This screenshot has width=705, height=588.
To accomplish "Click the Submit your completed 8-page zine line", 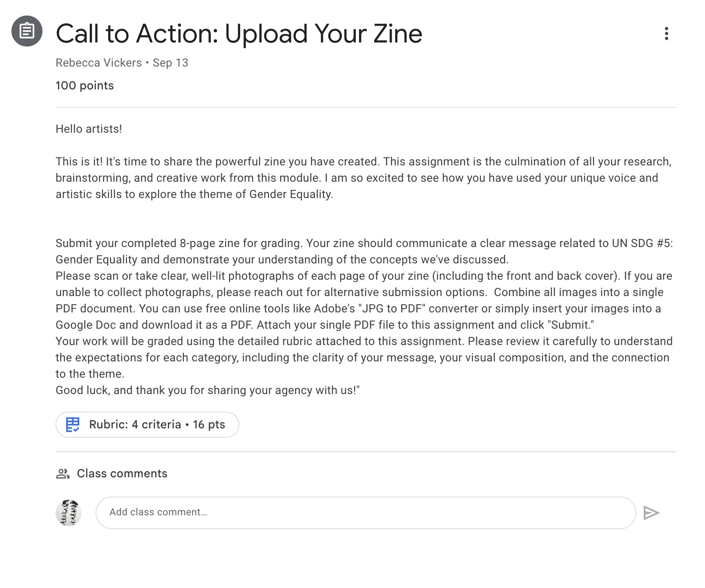I will pyautogui.click(x=364, y=243).
